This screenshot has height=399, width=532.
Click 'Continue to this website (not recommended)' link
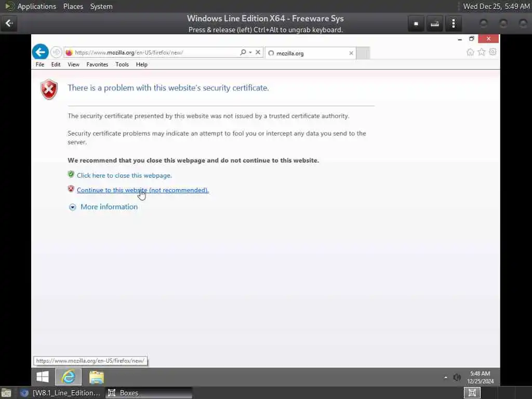[x=142, y=190]
